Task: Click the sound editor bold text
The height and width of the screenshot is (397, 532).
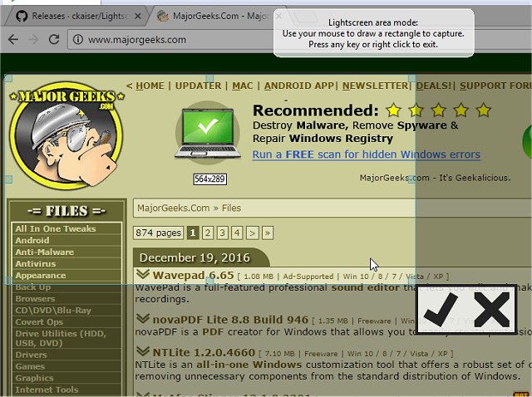Action: click(365, 288)
